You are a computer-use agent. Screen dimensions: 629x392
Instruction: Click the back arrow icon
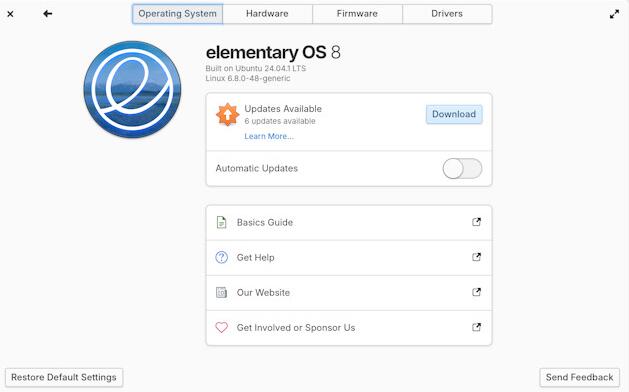pyautogui.click(x=48, y=14)
